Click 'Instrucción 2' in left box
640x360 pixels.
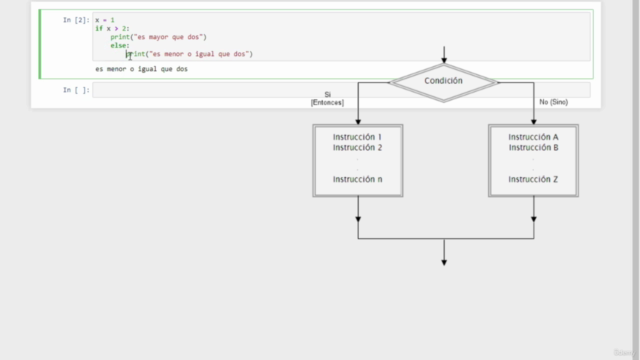point(357,148)
